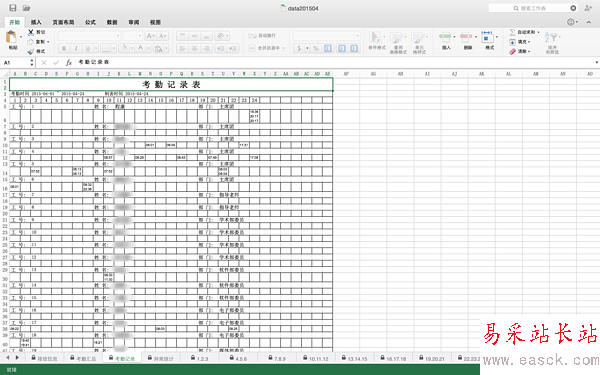
Task: Click the 自动换行 wrap text button
Action: tap(262, 36)
